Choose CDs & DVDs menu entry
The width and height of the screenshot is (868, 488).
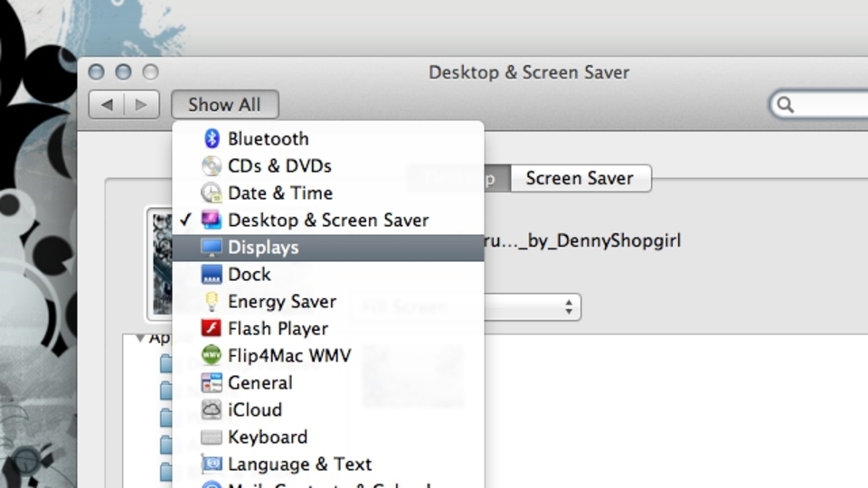click(x=328, y=165)
